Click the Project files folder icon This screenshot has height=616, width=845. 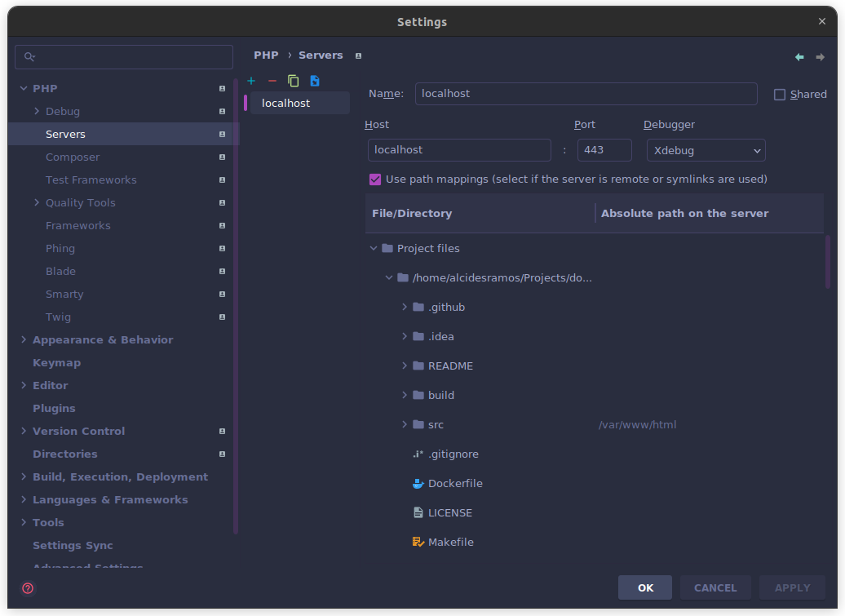[x=387, y=248]
